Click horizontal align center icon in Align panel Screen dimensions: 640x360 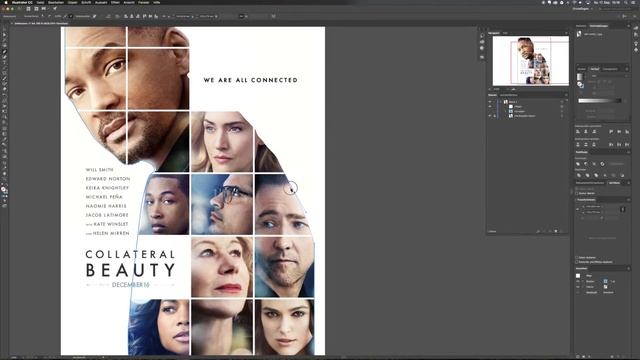point(586,131)
